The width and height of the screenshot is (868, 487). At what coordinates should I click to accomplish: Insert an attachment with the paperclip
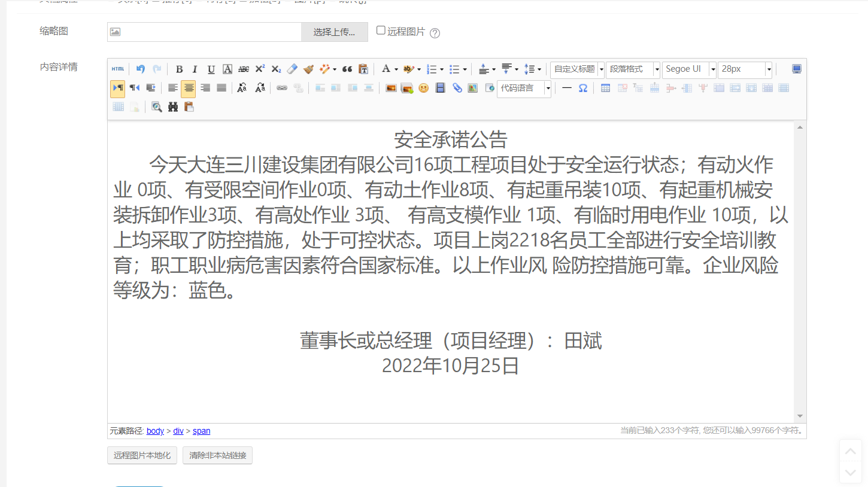457,88
